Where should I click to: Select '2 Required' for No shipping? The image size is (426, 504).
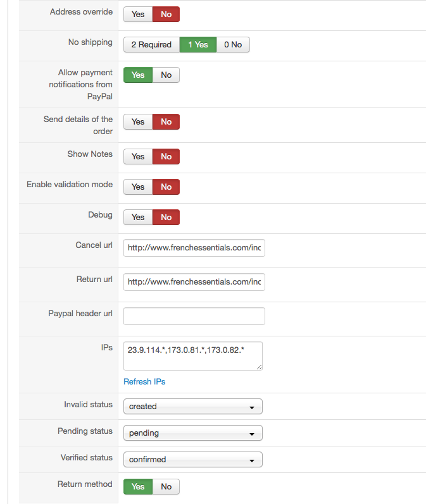pyautogui.click(x=151, y=45)
